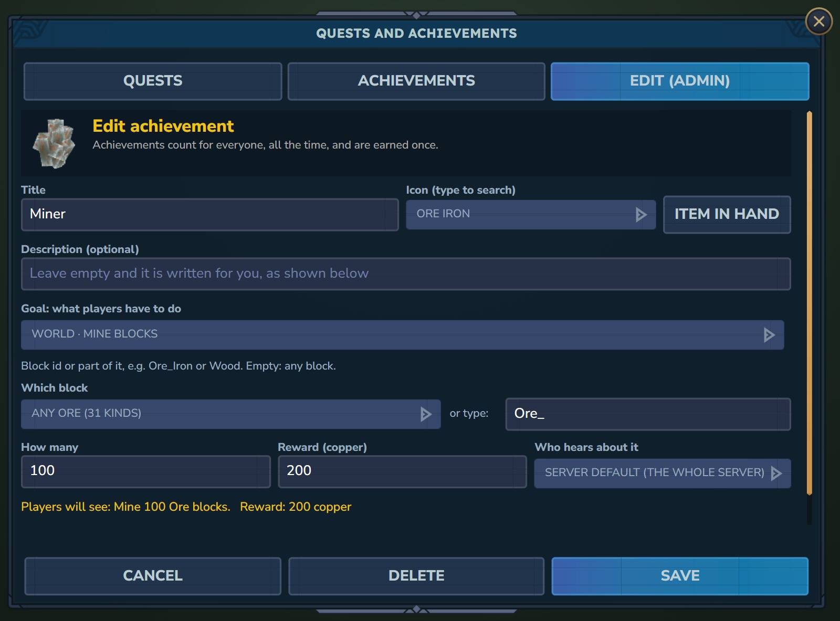Delete this achievement
The height and width of the screenshot is (621, 840).
(x=416, y=576)
